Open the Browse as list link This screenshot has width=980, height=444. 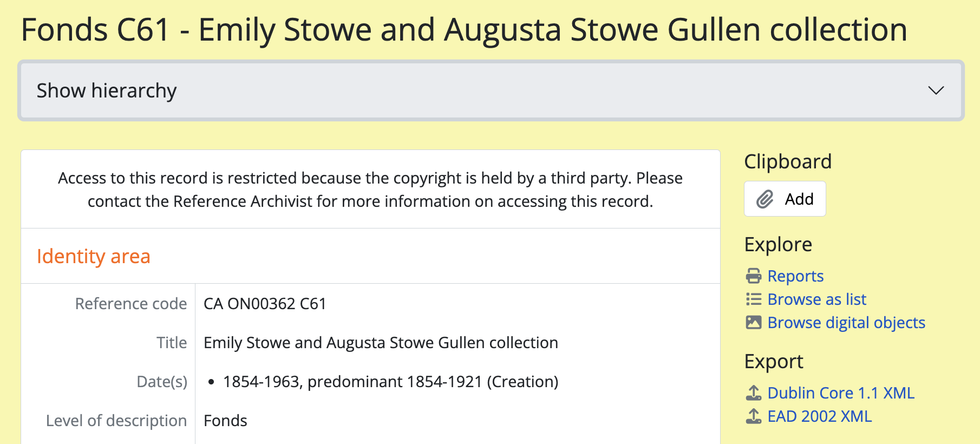click(x=816, y=299)
